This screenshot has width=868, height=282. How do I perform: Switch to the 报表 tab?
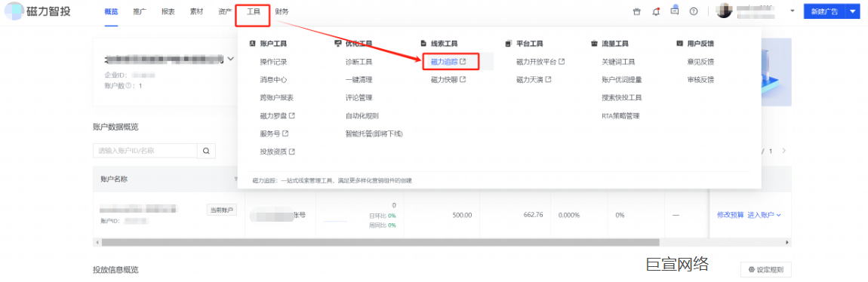pos(168,11)
